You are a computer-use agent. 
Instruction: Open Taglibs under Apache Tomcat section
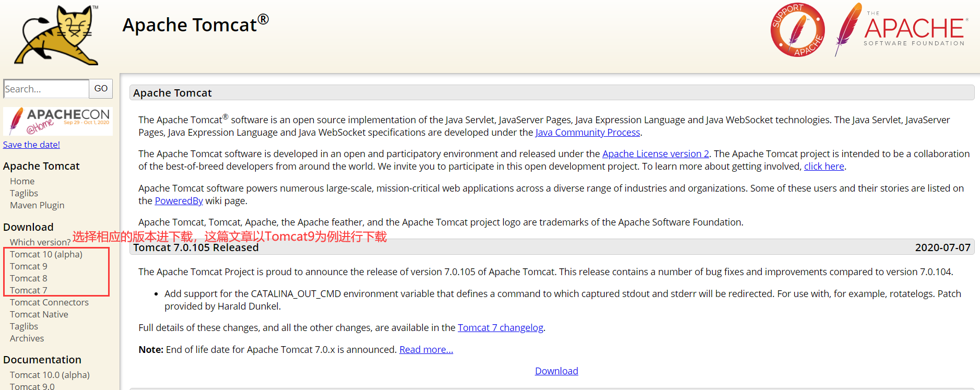coord(24,193)
